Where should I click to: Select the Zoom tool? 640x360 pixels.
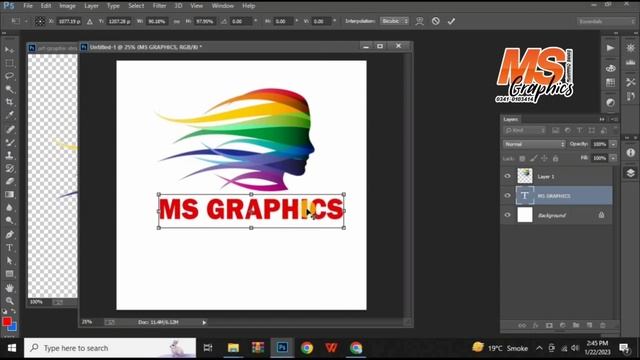coord(9,301)
